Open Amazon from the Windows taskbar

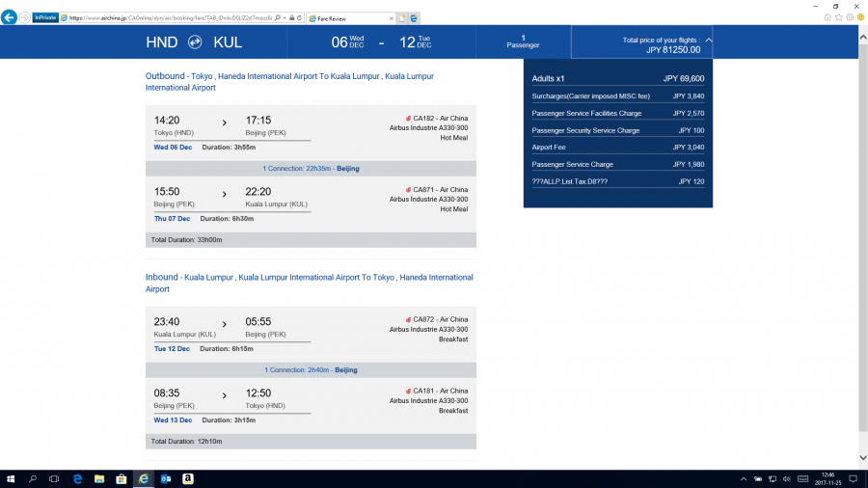(x=187, y=478)
